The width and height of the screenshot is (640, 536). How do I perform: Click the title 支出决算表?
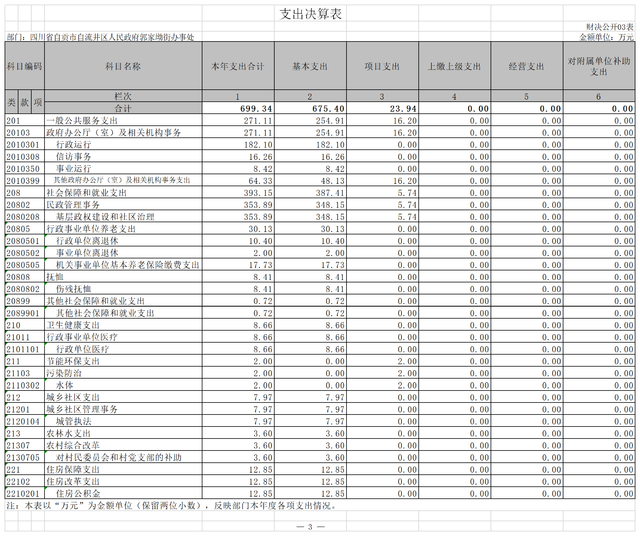pos(310,14)
